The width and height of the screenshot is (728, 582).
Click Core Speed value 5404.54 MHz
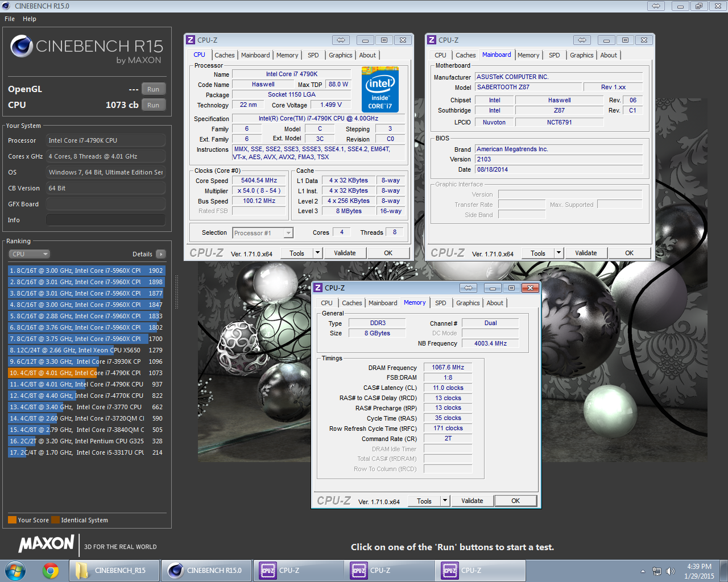click(259, 181)
